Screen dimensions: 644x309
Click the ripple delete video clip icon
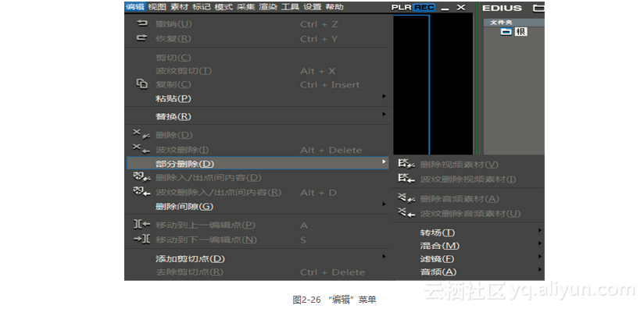[x=406, y=179]
